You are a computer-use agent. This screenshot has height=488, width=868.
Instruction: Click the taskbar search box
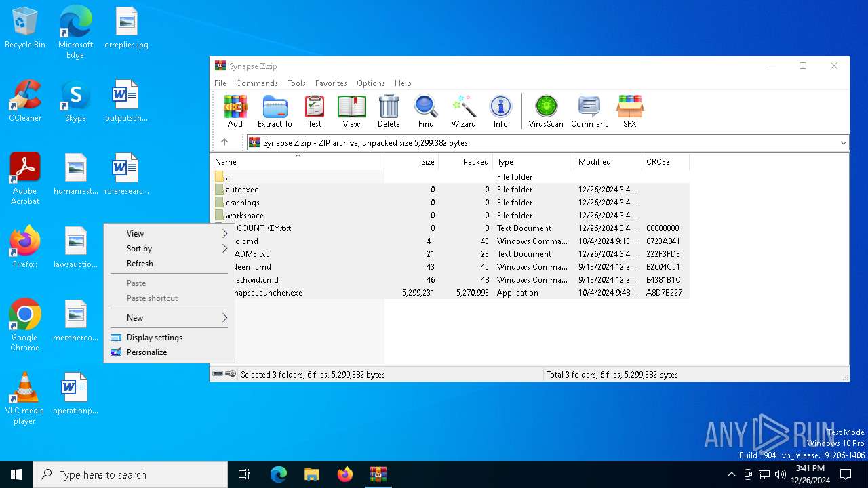pyautogui.click(x=130, y=474)
